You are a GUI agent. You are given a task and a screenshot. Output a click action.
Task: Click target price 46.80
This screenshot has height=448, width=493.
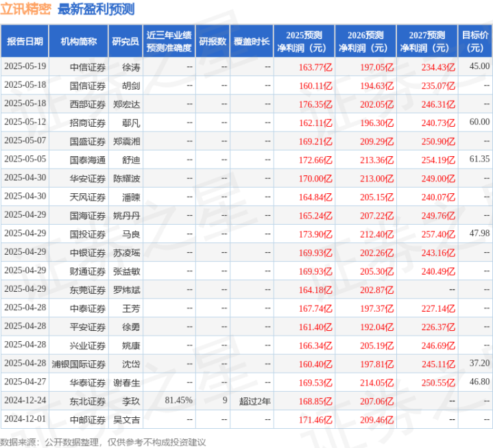(x=479, y=382)
